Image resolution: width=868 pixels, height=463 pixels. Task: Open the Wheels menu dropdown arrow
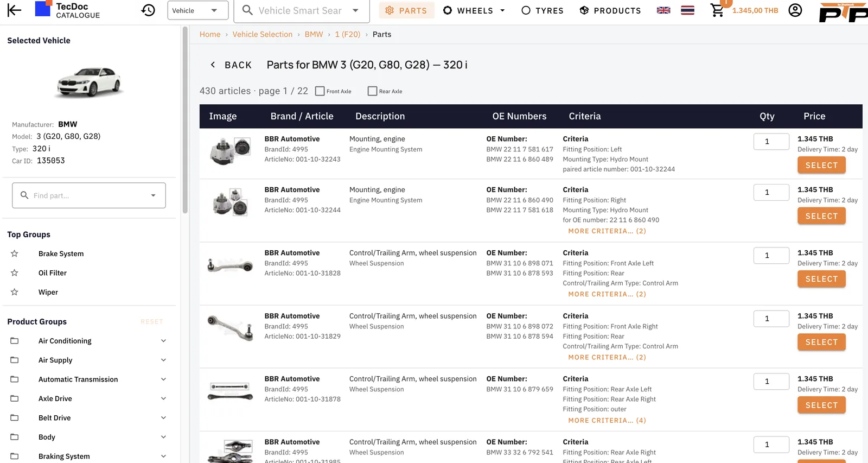[502, 10]
